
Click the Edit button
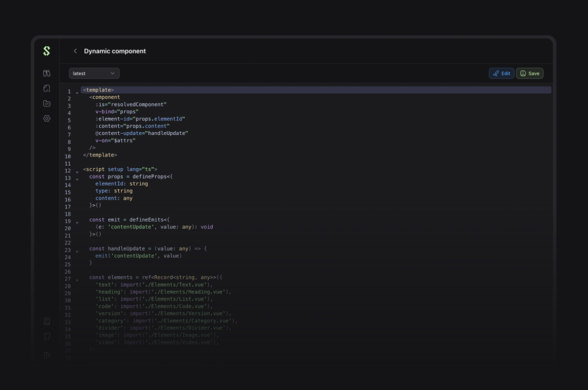point(501,74)
